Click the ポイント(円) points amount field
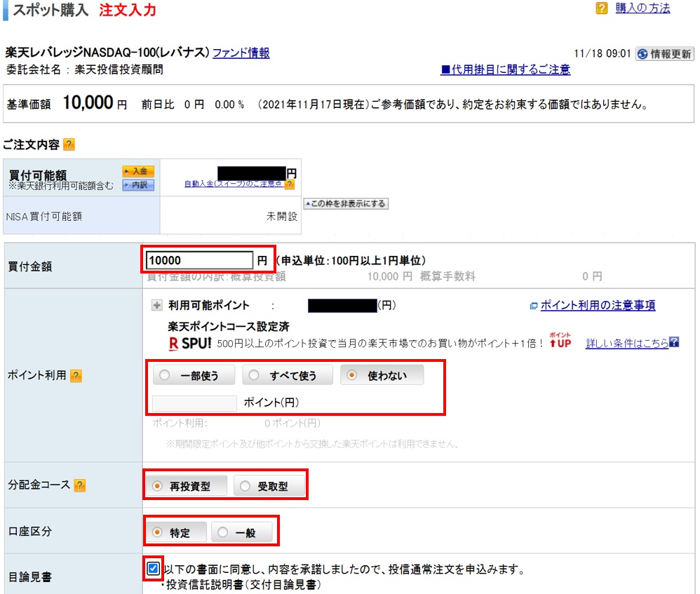700x594 pixels. [x=194, y=403]
